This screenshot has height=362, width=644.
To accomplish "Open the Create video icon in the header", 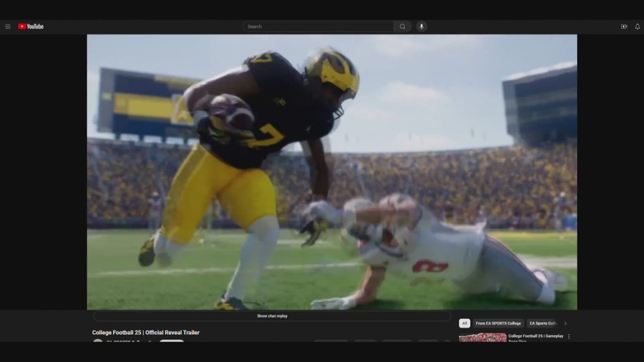I will point(623,26).
